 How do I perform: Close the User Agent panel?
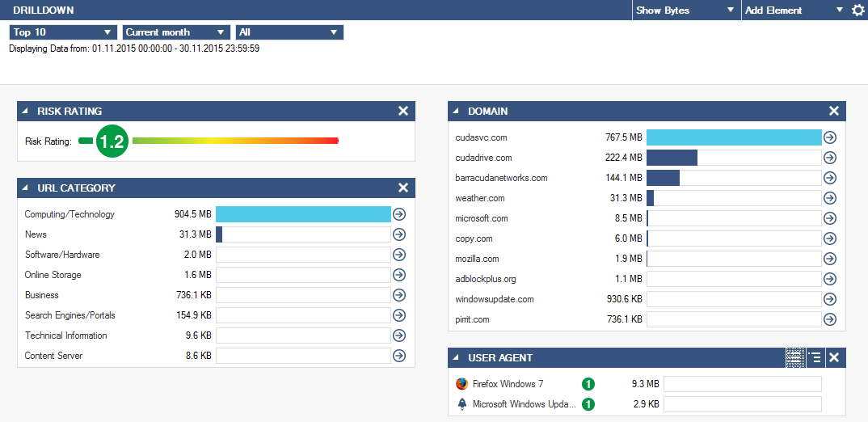click(x=834, y=358)
